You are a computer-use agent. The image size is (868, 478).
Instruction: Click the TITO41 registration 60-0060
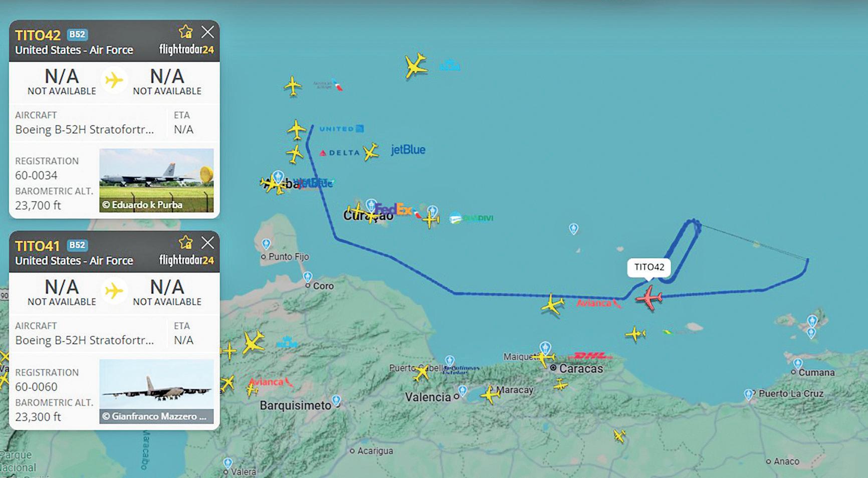(x=36, y=387)
